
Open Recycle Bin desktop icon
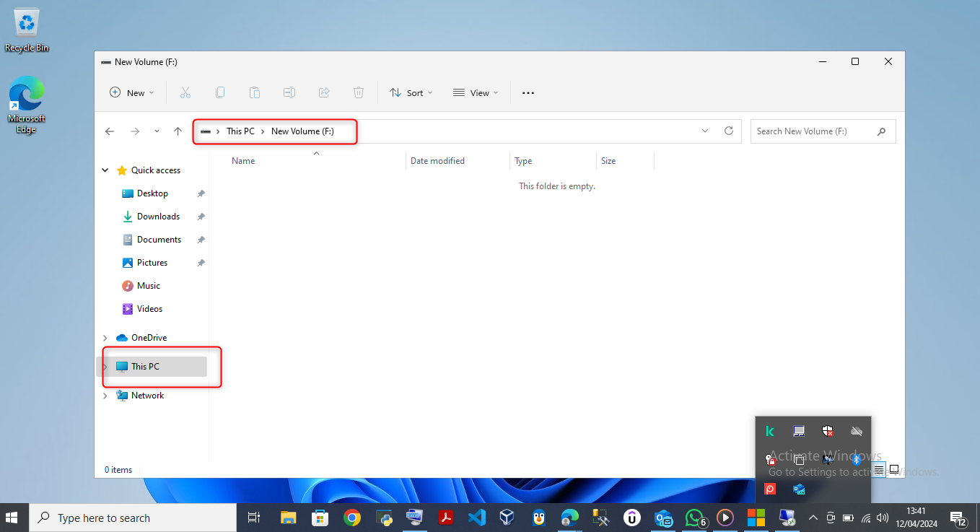click(27, 31)
